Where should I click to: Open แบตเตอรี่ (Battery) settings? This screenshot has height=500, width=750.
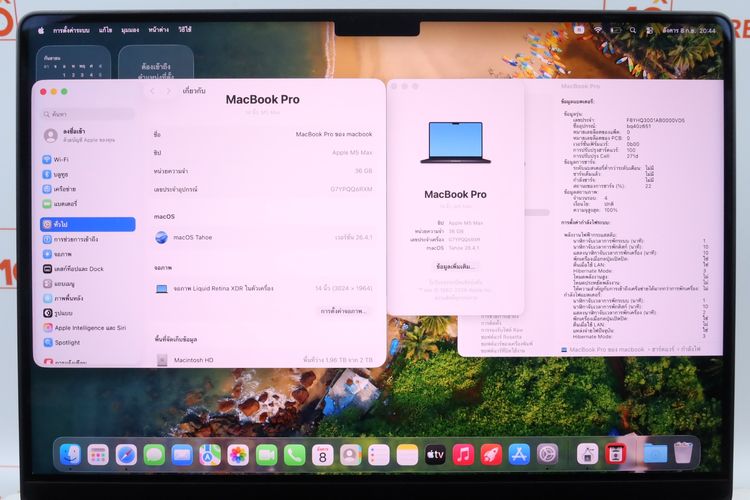click(88, 204)
